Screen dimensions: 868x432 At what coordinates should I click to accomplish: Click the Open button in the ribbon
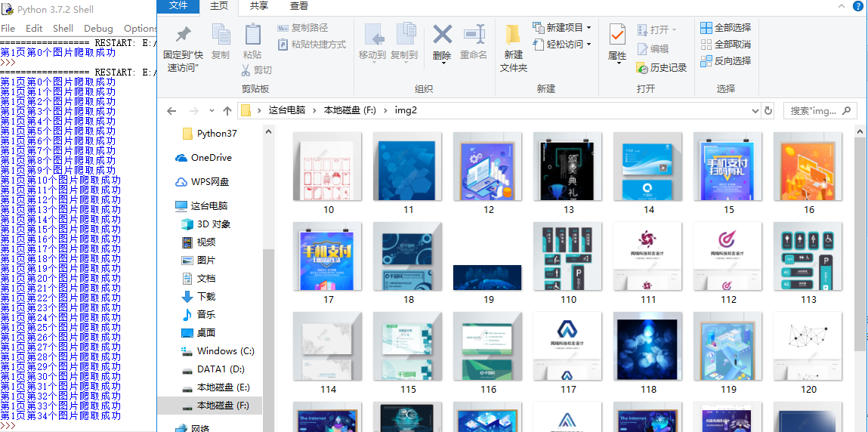pos(656,30)
